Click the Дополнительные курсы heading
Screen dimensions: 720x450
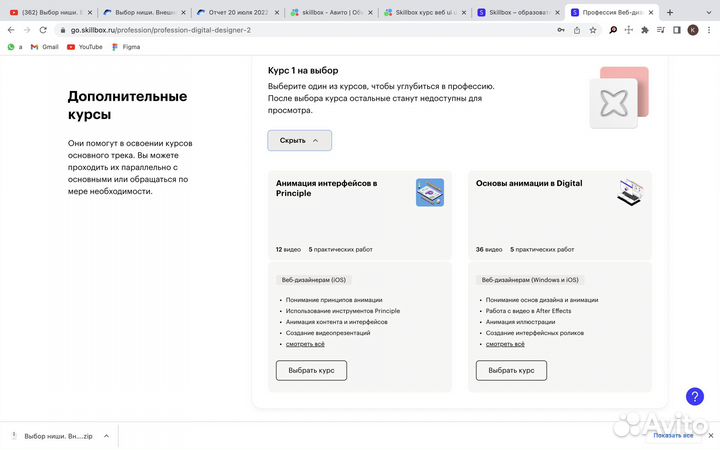coord(127,105)
